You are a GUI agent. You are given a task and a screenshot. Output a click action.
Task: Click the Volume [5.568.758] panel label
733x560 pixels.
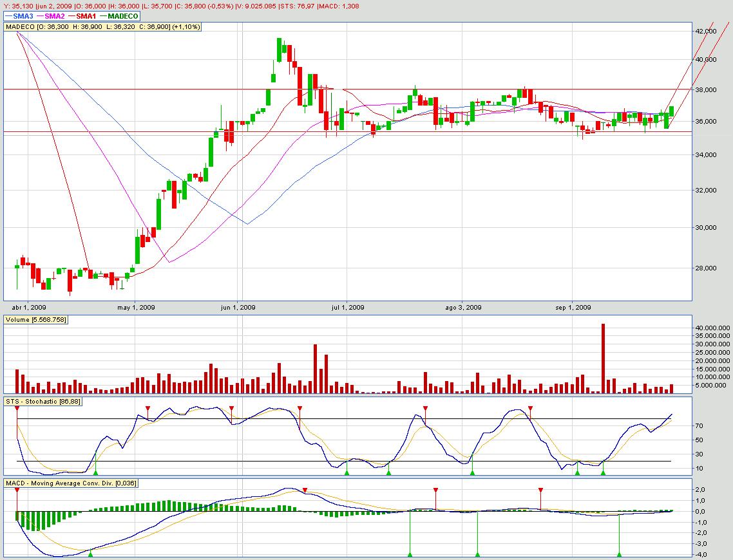36,320
